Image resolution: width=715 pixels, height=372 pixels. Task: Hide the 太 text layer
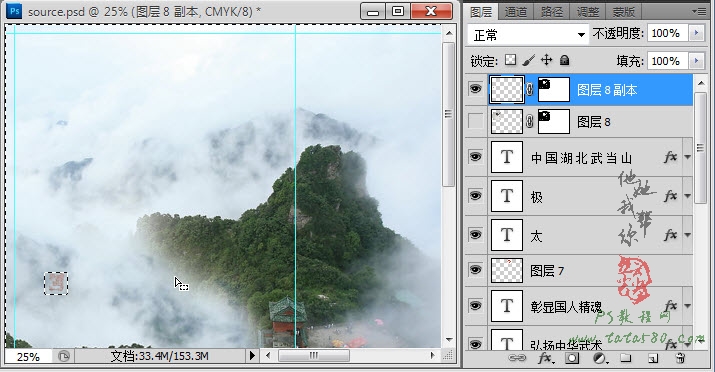(476, 235)
